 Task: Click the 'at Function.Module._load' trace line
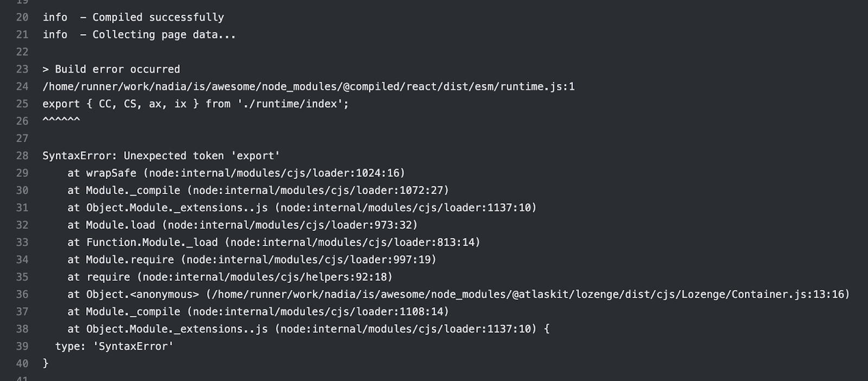coord(274,242)
